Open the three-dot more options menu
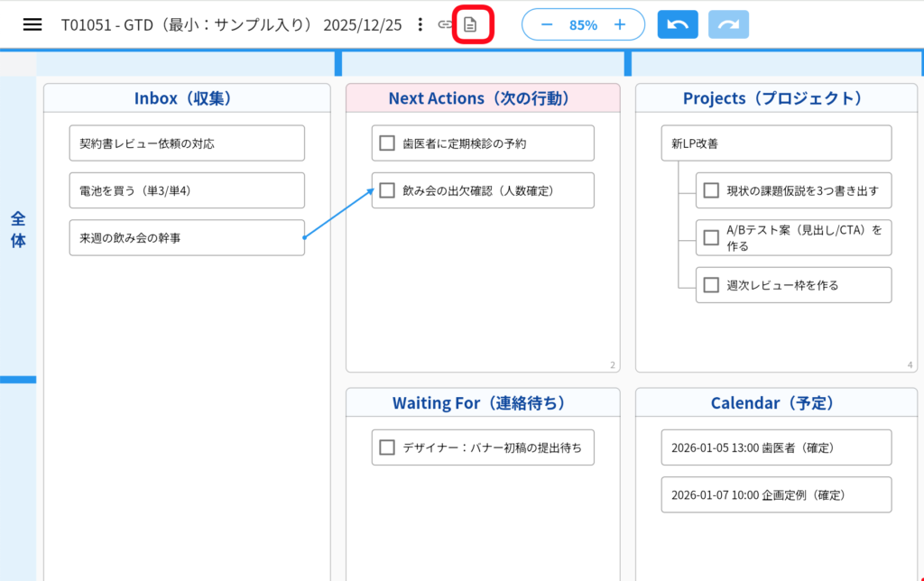 (420, 24)
